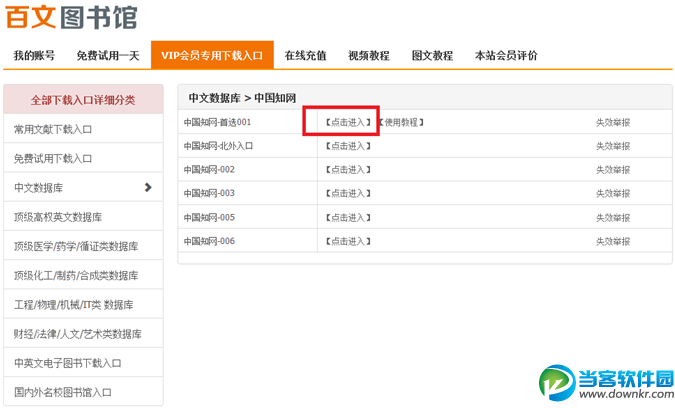Select 中英文电子图书下载入口 in the sidebar
The image size is (675, 408).
point(83,363)
